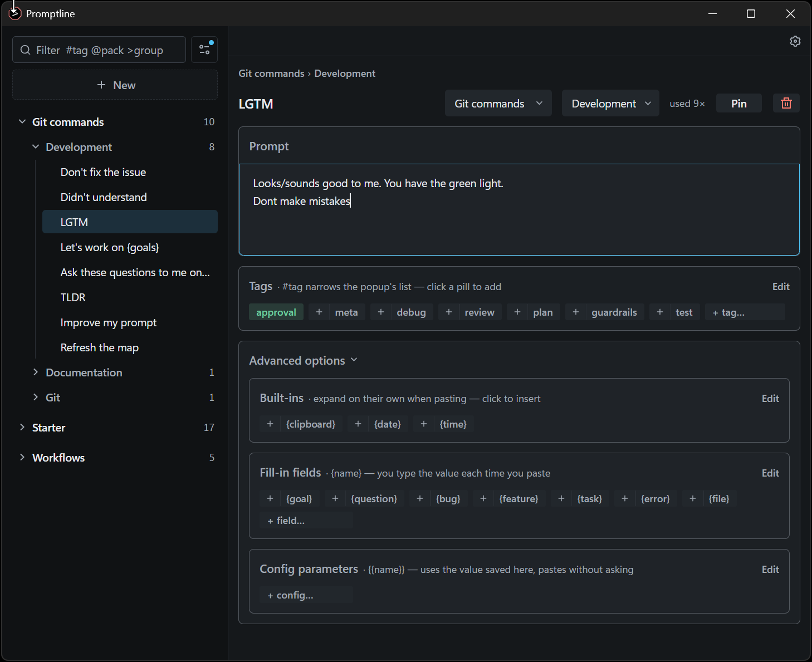Screen dimensions: 812x662
Task: Insert {error} field via plus icon
Action: point(625,499)
